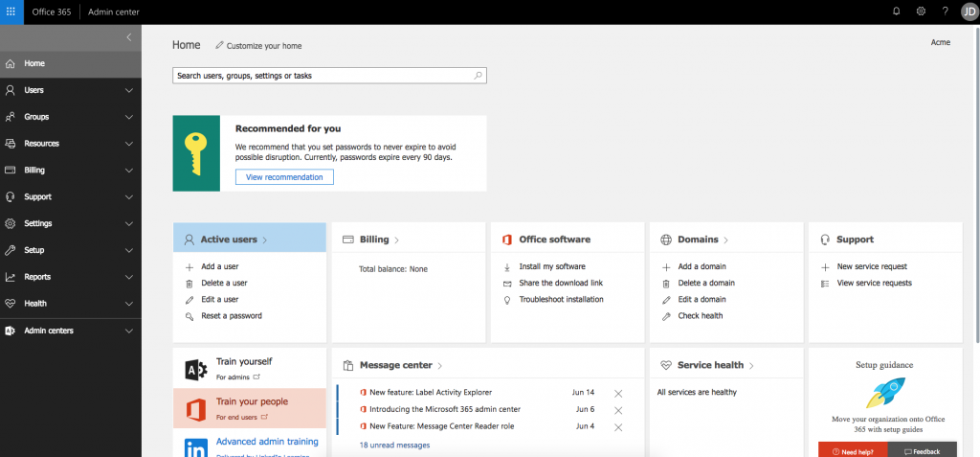Click the Troubleshoot installation lightbulb icon
The image size is (980, 457).
tap(507, 300)
